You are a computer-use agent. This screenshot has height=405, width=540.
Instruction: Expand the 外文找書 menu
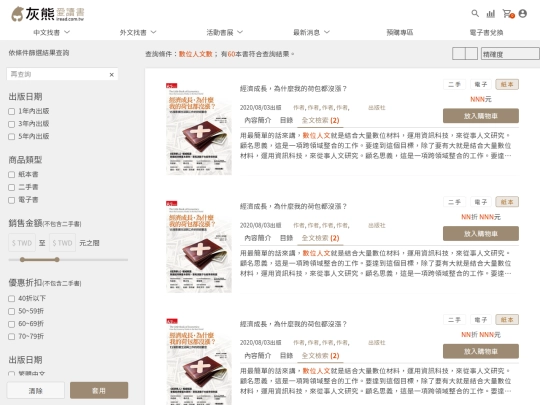(x=138, y=32)
